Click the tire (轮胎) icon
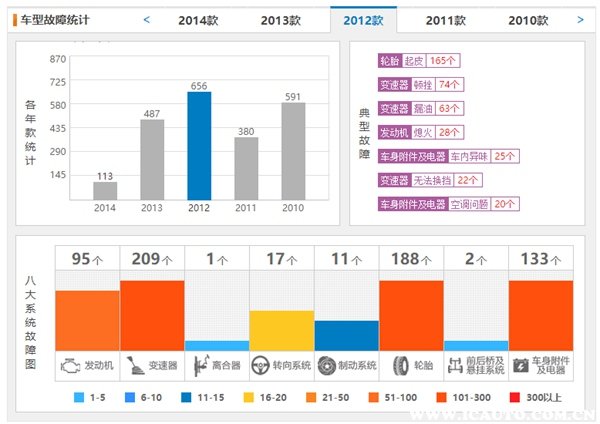This screenshot has height=424, width=600. pyautogui.click(x=399, y=366)
